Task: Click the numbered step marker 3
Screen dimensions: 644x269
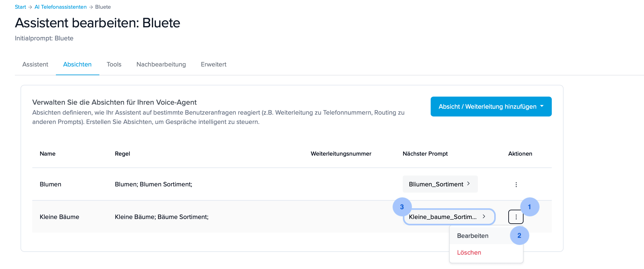Action: (x=402, y=207)
